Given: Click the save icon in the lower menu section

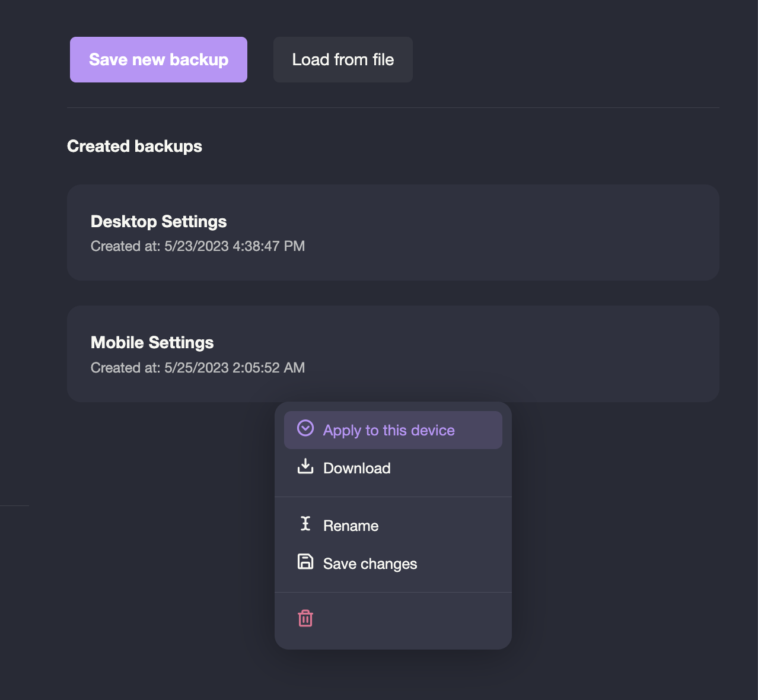Looking at the screenshot, I should (305, 562).
